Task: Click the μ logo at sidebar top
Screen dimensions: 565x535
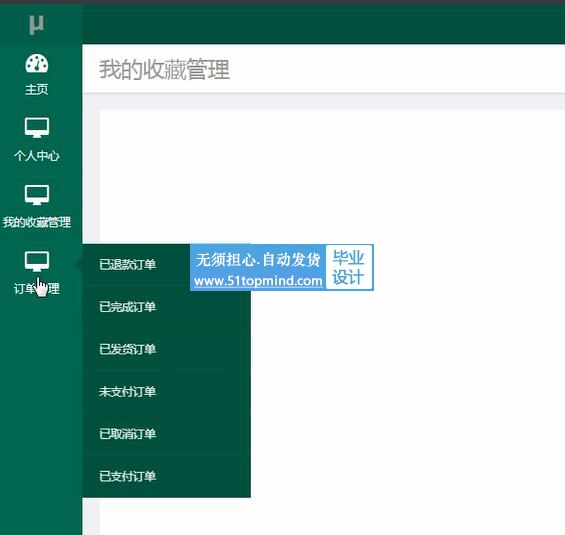Action: point(36,24)
